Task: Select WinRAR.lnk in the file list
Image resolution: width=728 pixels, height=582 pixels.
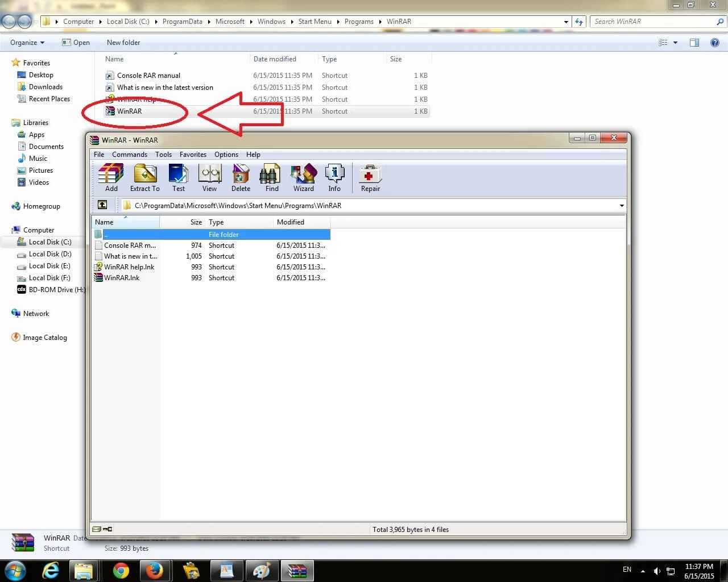Action: [x=122, y=278]
